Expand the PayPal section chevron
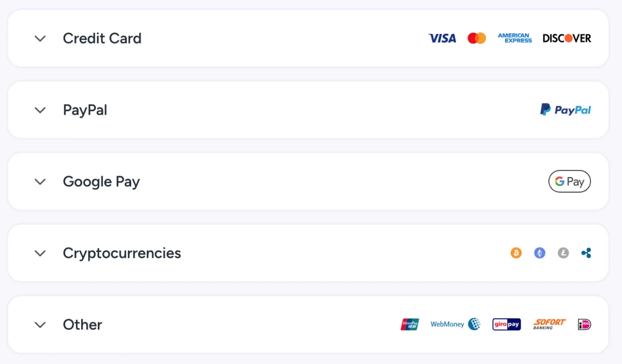Image resolution: width=622 pixels, height=364 pixels. 40,110
